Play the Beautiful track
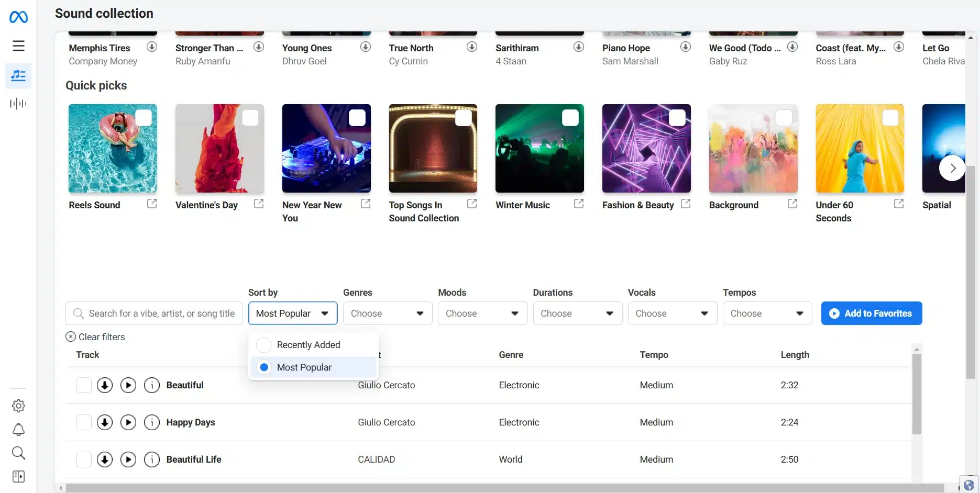Viewport: 980px width, 493px height. pyautogui.click(x=128, y=385)
